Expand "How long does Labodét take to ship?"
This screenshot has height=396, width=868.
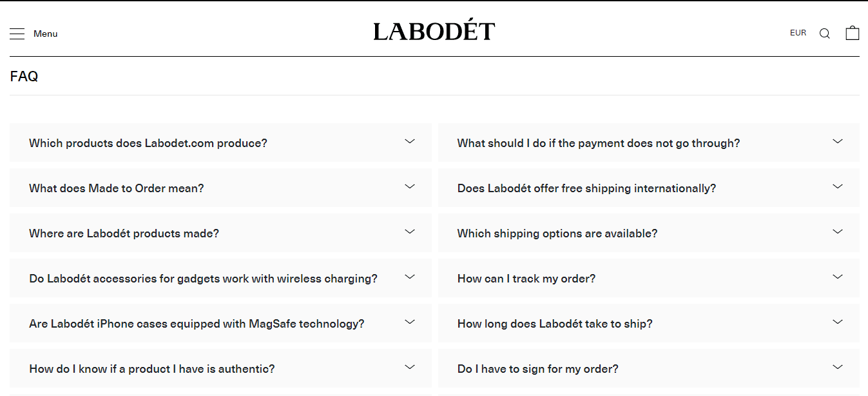(x=555, y=324)
